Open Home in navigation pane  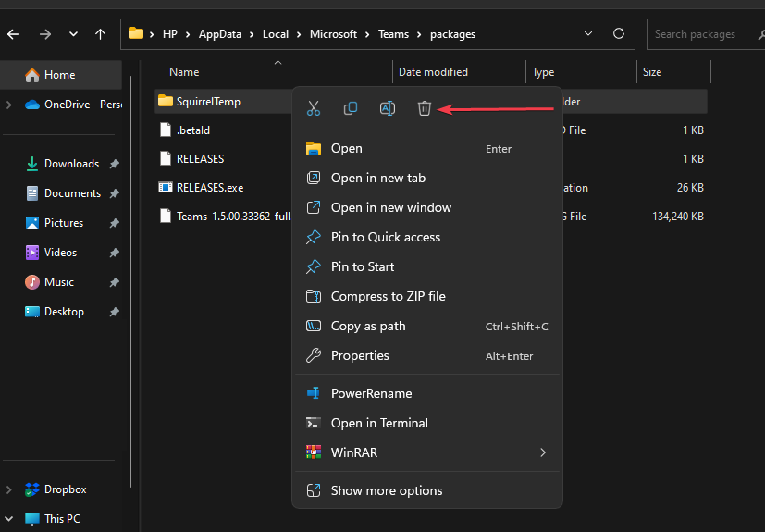(x=61, y=75)
